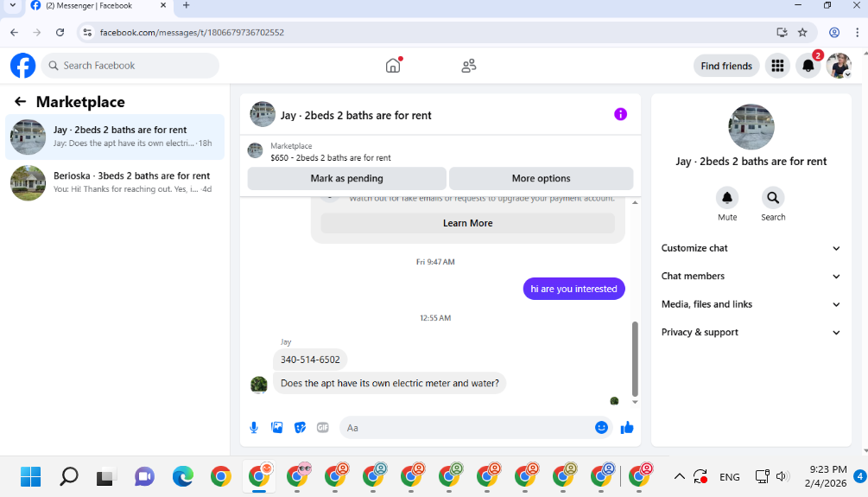Click the browser address bar URL
This screenshot has width=868, height=497.
(x=192, y=32)
